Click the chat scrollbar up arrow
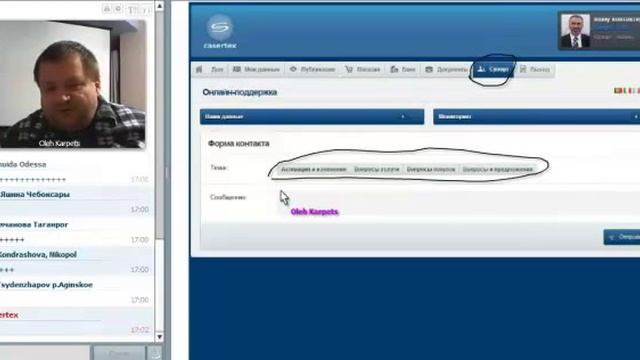Screen dimensions: 640x360 159,6
